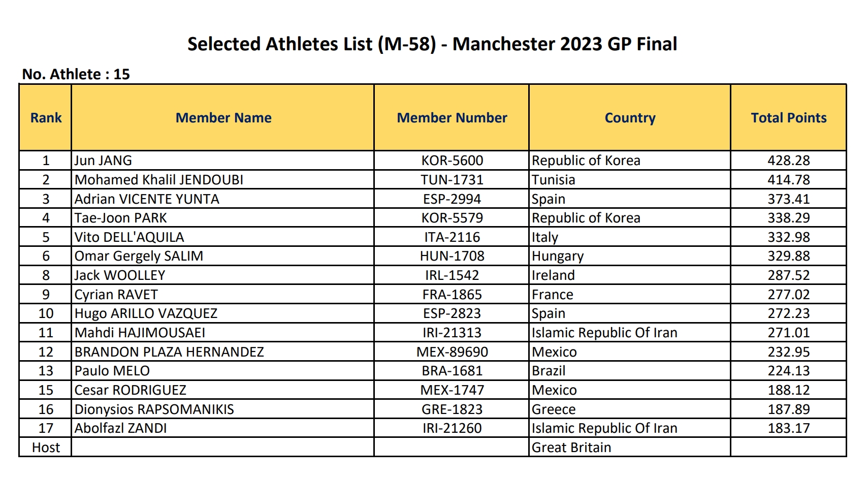
Task: Click the Total Points column header
Action: pos(789,117)
